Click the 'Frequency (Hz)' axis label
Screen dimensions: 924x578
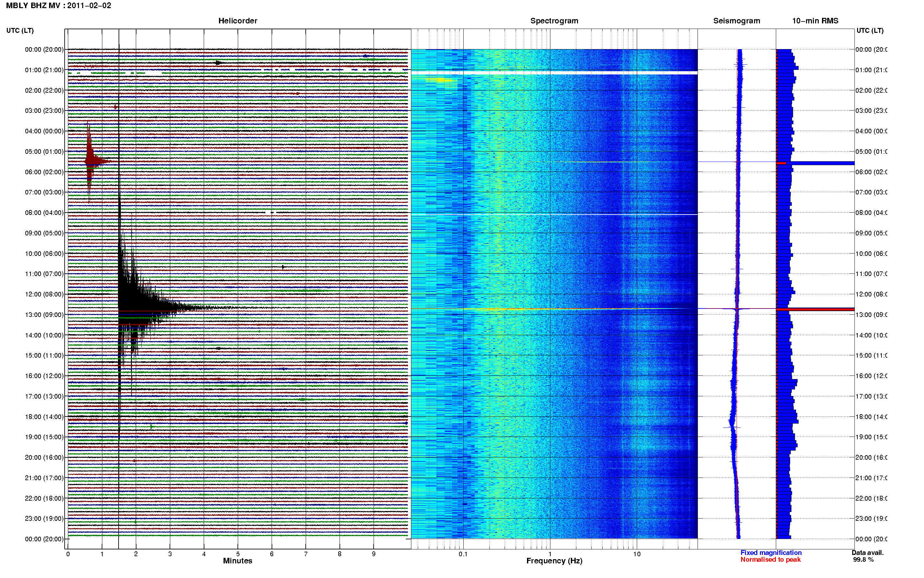pyautogui.click(x=554, y=561)
